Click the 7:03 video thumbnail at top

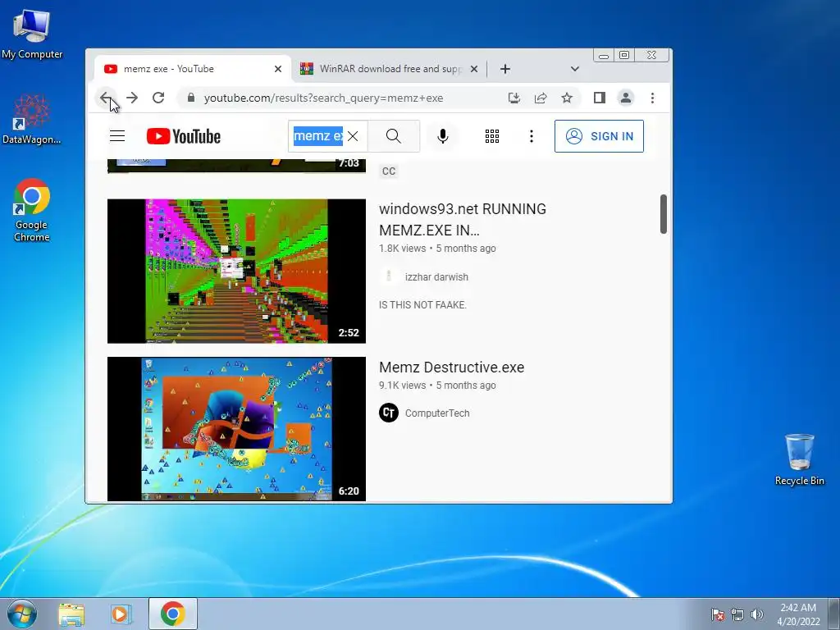pyautogui.click(x=236, y=166)
